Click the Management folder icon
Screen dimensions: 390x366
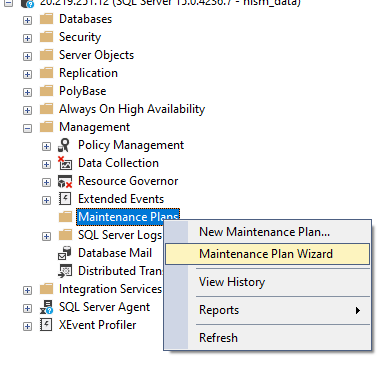(46, 127)
